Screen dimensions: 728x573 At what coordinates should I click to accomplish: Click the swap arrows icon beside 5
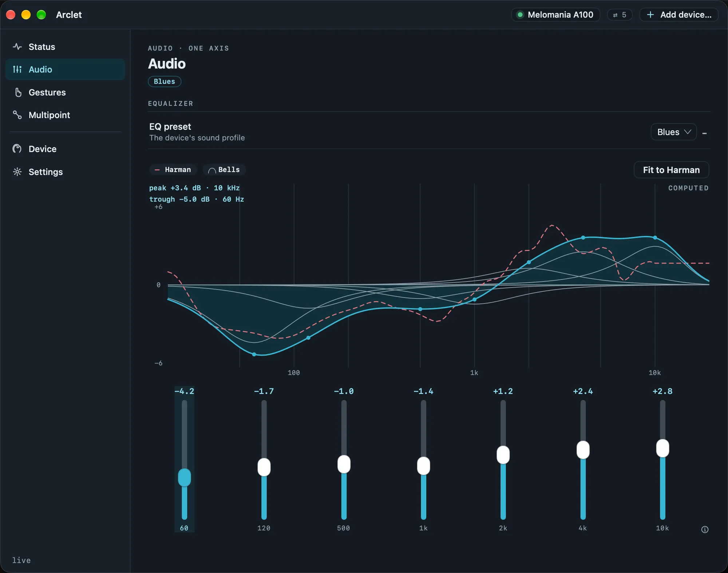[615, 15]
